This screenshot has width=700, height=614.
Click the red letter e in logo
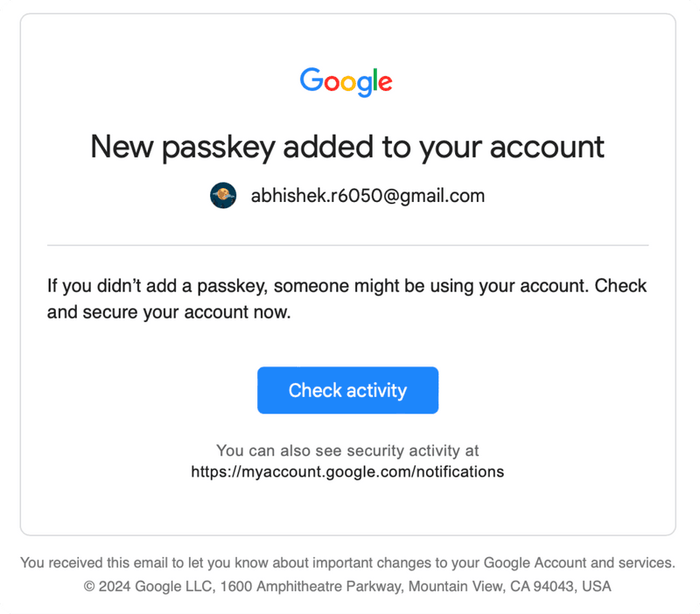[x=385, y=83]
